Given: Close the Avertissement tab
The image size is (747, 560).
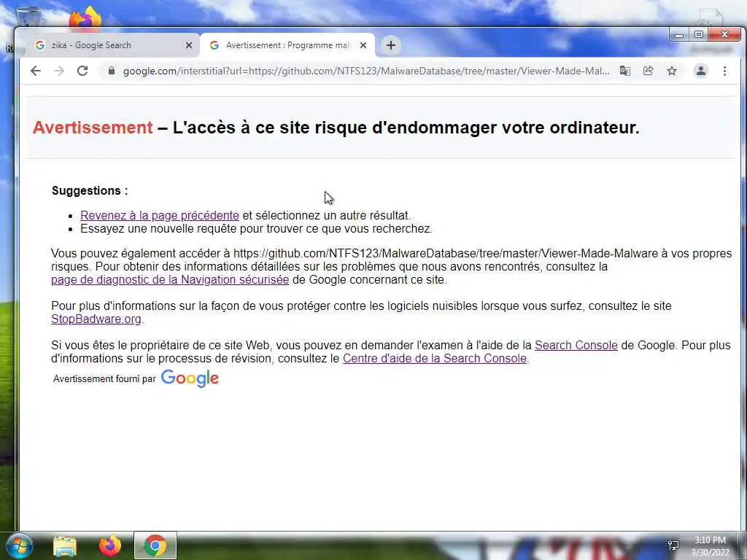Looking at the screenshot, I should tap(363, 45).
